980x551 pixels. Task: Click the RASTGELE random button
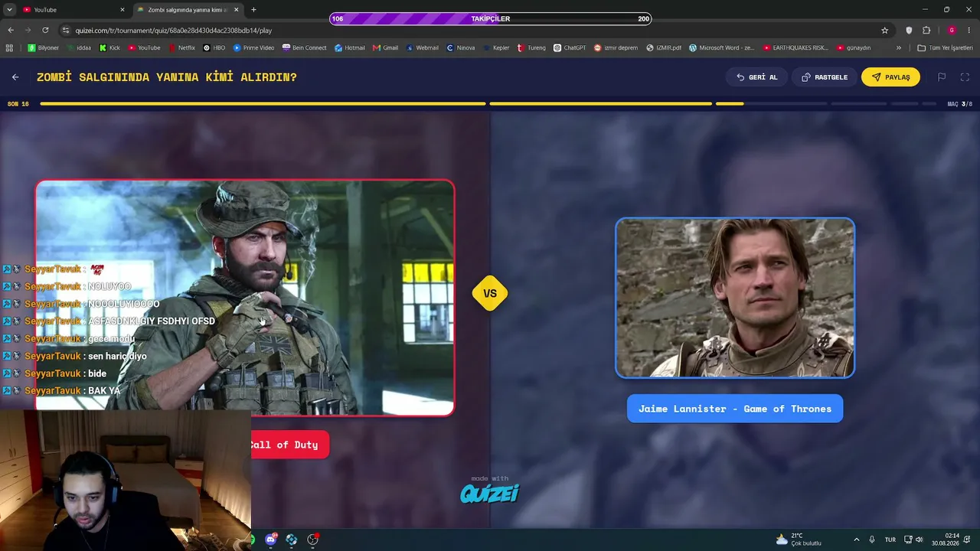[825, 77]
